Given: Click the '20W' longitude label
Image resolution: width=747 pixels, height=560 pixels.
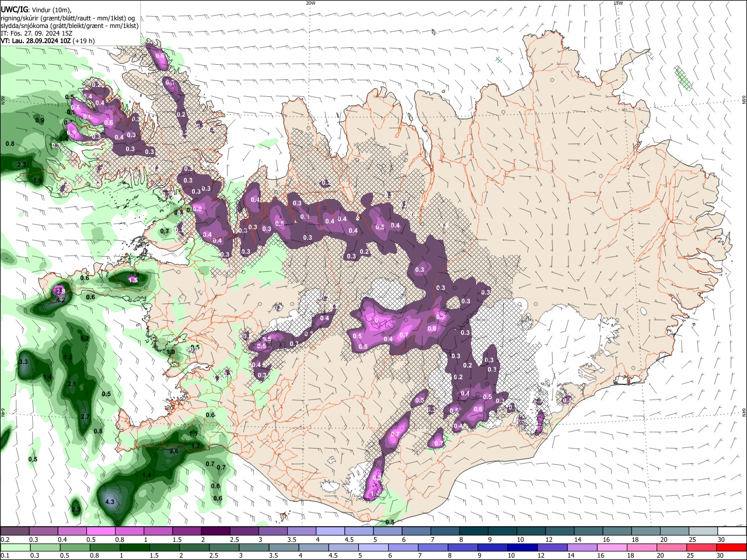Looking at the screenshot, I should pyautogui.click(x=310, y=3).
